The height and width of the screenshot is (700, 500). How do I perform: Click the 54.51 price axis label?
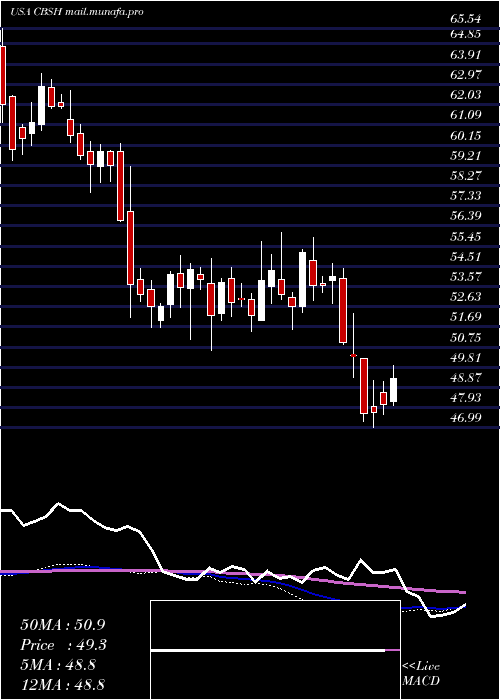(x=466, y=257)
